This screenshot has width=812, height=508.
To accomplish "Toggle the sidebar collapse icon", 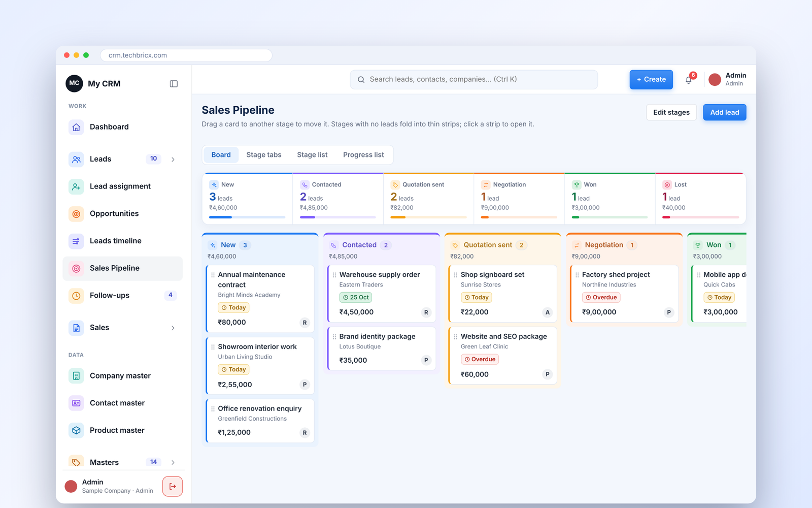I will tap(174, 84).
